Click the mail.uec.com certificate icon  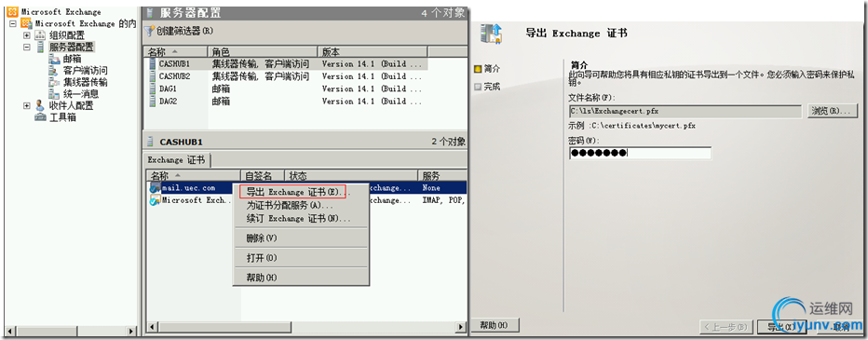(x=155, y=188)
